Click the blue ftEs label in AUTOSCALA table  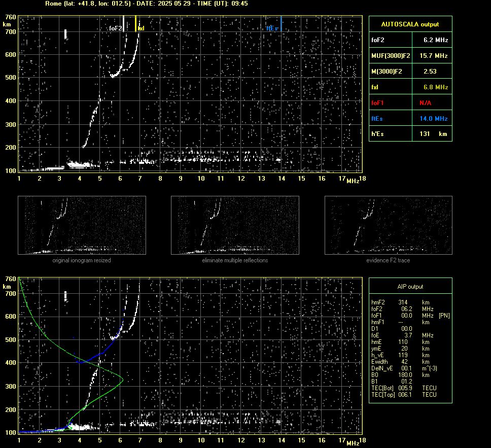(x=377, y=118)
